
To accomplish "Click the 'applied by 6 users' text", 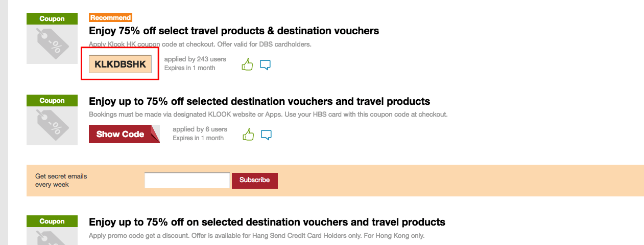I will [x=200, y=129].
